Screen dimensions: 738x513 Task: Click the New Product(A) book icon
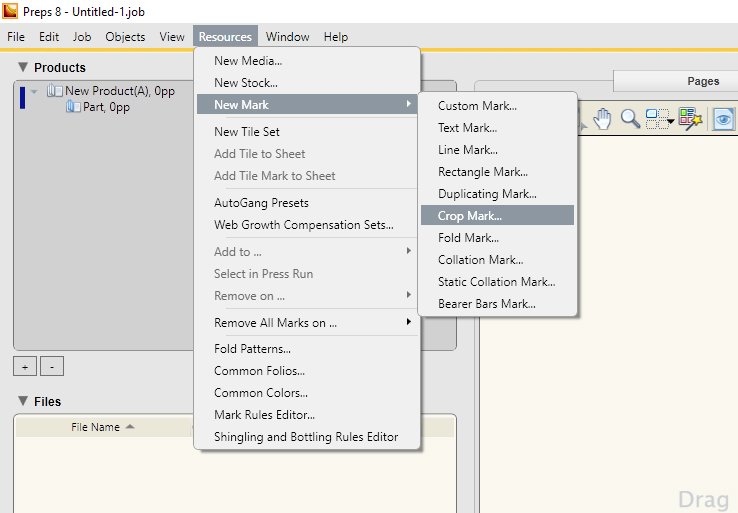point(54,90)
